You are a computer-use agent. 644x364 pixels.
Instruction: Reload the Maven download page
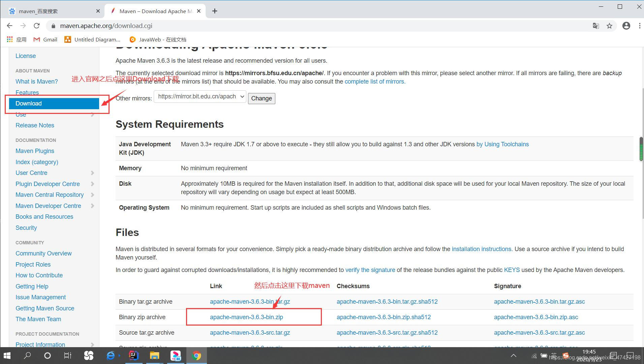pos(37,26)
